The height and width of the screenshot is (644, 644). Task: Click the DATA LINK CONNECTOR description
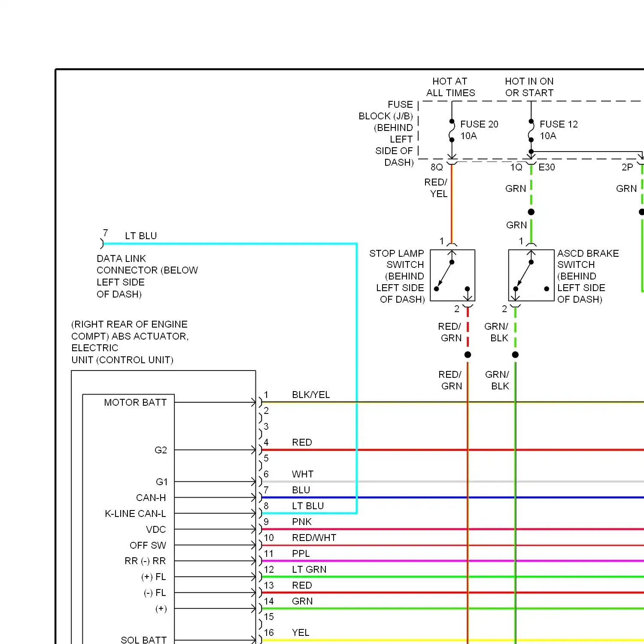(x=147, y=276)
